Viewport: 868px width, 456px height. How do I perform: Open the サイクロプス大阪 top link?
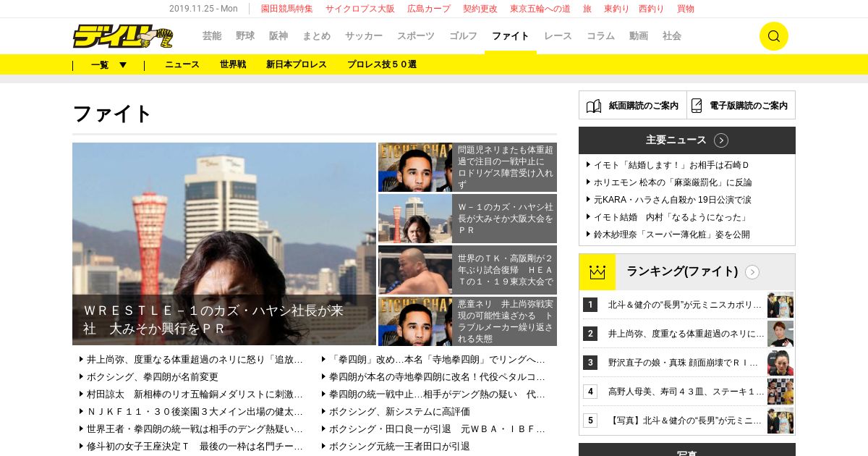click(360, 9)
